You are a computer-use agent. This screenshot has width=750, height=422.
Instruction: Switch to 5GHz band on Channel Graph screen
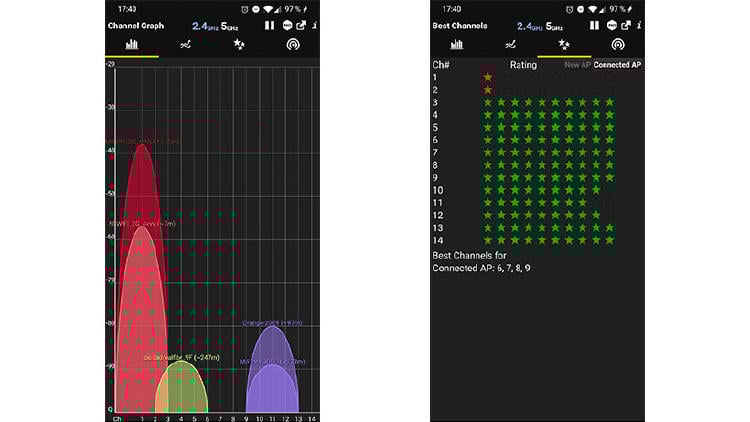[x=230, y=25]
